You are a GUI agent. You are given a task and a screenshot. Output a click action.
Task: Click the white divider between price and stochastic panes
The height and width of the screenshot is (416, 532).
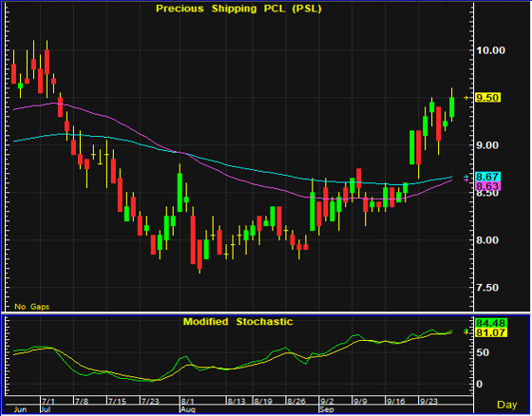[x=266, y=312]
